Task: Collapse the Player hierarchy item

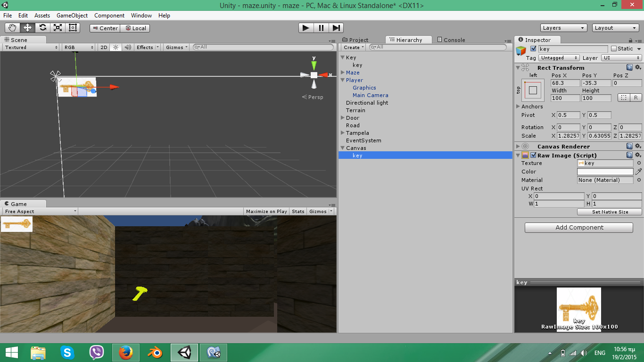Action: [x=343, y=80]
